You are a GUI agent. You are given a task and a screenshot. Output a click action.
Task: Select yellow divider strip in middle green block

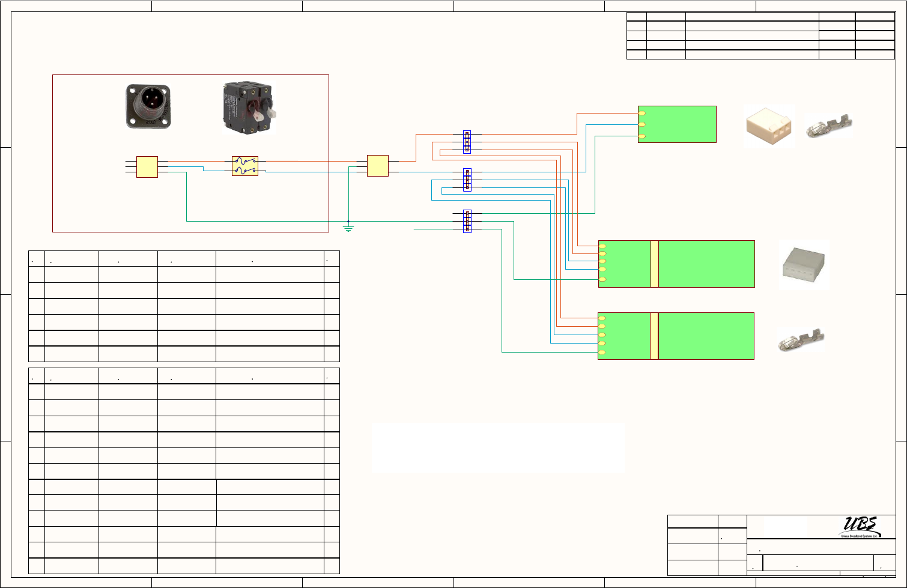(655, 264)
